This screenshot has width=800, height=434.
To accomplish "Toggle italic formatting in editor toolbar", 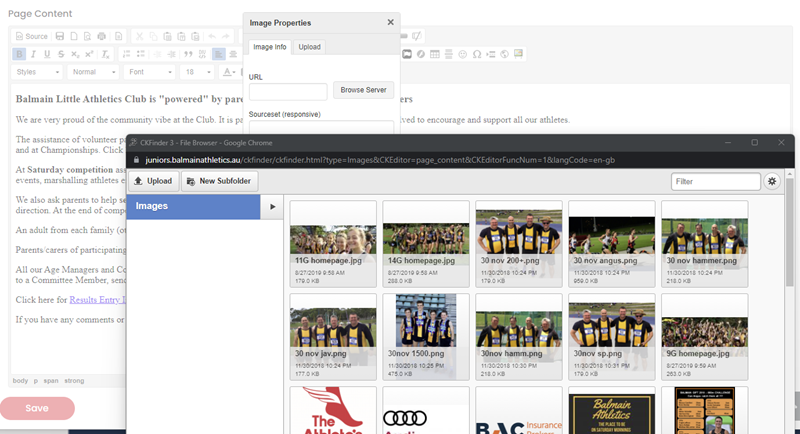I will coord(33,54).
